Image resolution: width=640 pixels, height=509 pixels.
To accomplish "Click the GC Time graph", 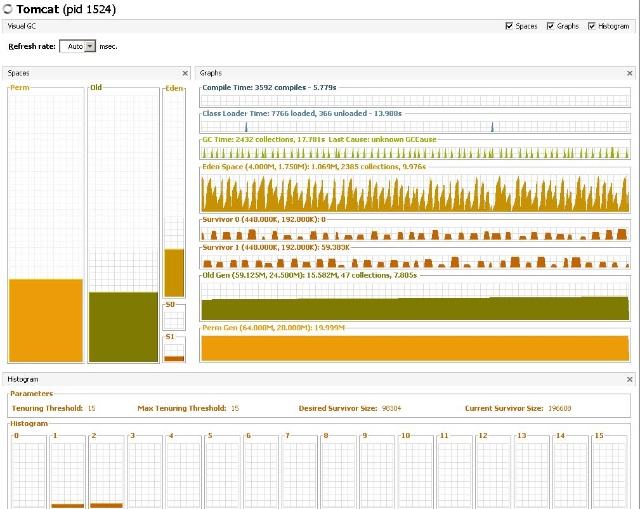I will click(x=415, y=152).
